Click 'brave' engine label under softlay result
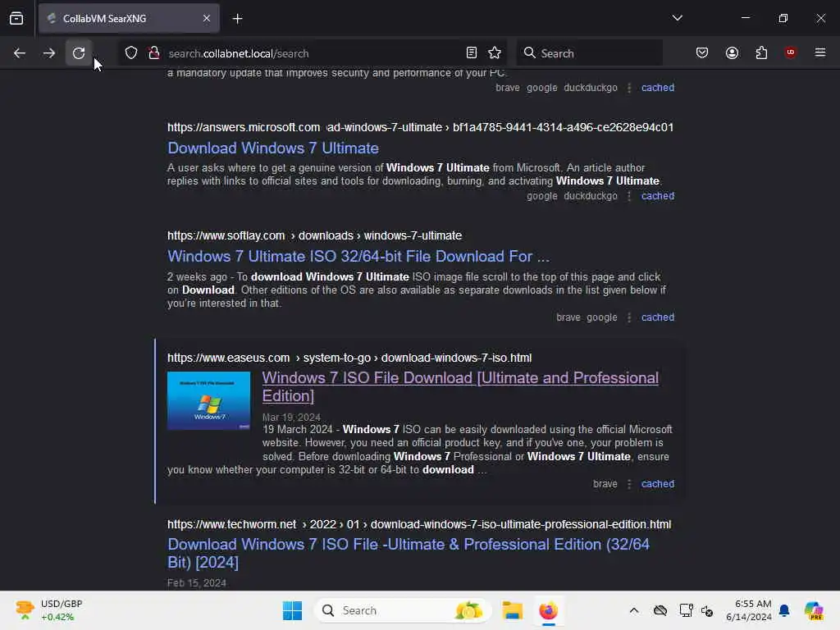This screenshot has width=840, height=630. pos(568,317)
